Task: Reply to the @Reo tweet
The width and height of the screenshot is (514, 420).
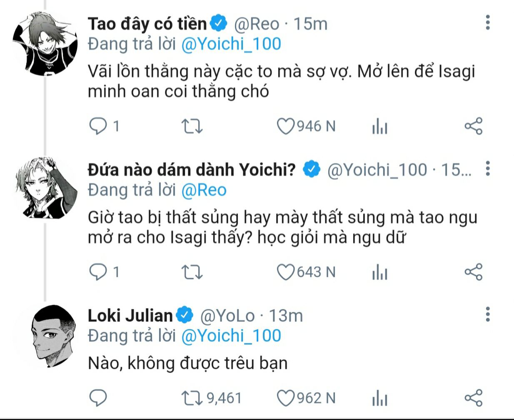Action: tap(98, 126)
